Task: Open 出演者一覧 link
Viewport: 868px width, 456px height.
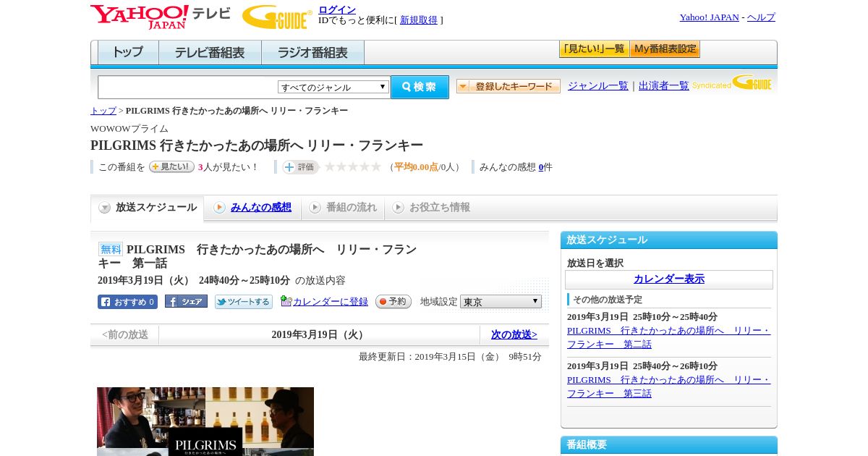Action: point(664,85)
